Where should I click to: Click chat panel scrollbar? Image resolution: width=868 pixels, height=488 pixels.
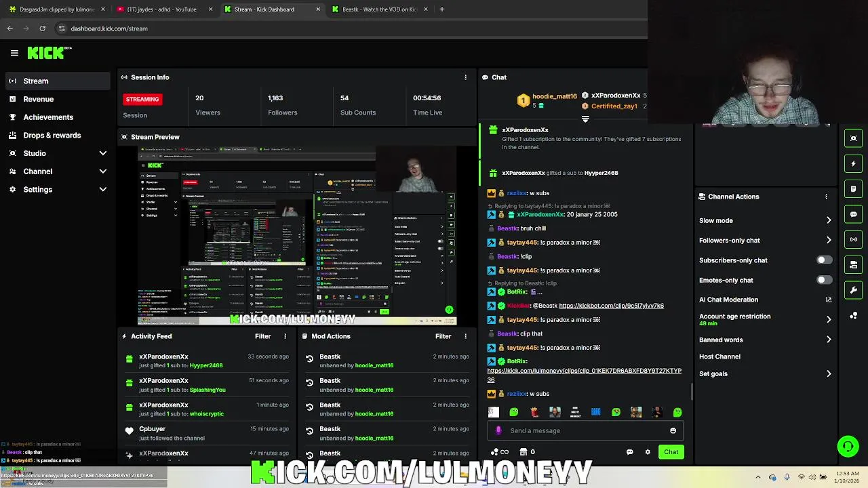(x=692, y=391)
